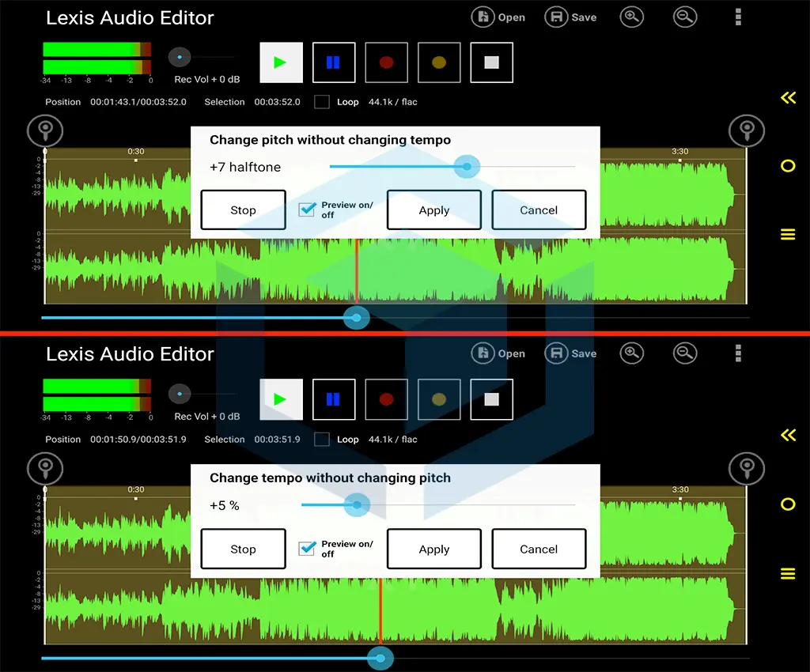The width and height of the screenshot is (810, 672).
Task: Tap the yellow three-line menu icon, bottom editor
Action: 788,573
